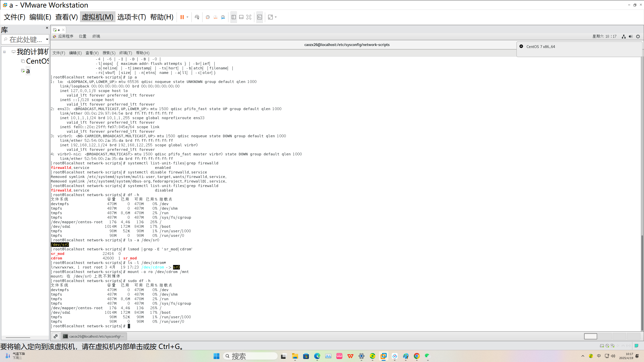Screen dimensions: 644x362
Task: Switch to the first workspace in pager
Action: pyautogui.click(x=590, y=336)
